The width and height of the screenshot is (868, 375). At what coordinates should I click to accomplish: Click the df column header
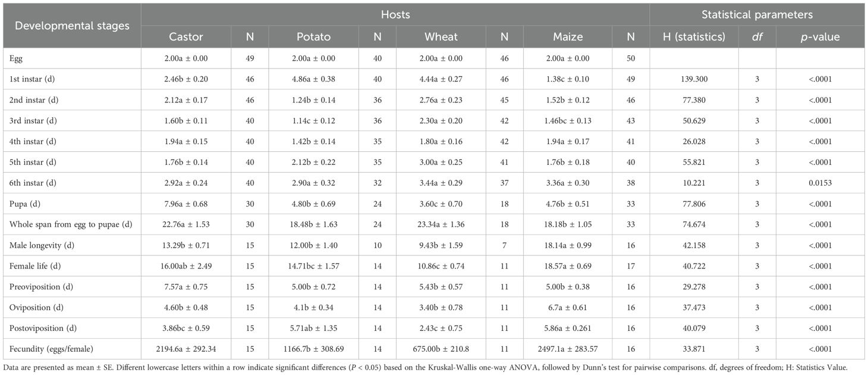pyautogui.click(x=757, y=37)
